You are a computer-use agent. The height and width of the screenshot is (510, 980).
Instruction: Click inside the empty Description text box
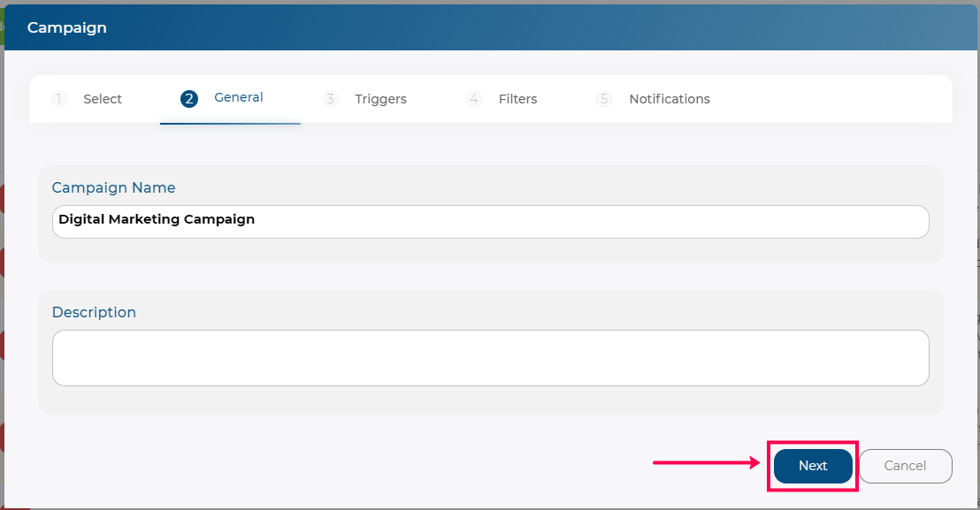[x=491, y=358]
